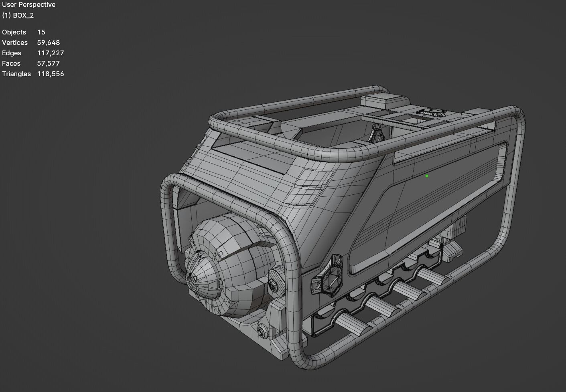
Task: Click the 'Vertices' statistics label
Action: [15, 42]
